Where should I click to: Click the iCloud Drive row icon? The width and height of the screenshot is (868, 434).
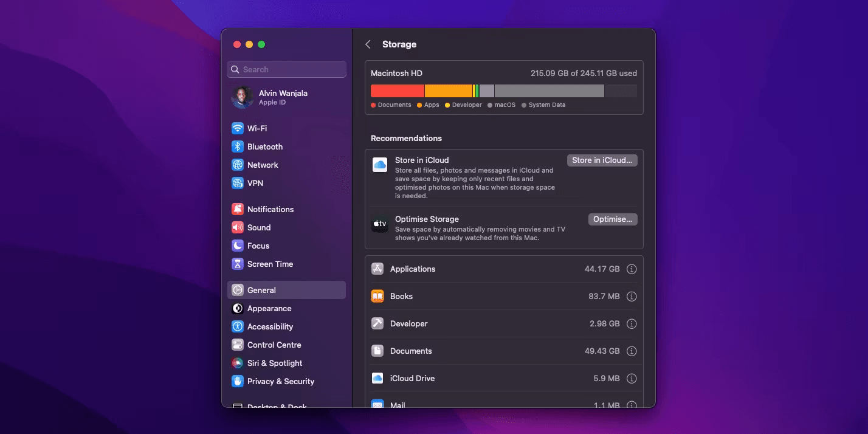[x=377, y=378]
